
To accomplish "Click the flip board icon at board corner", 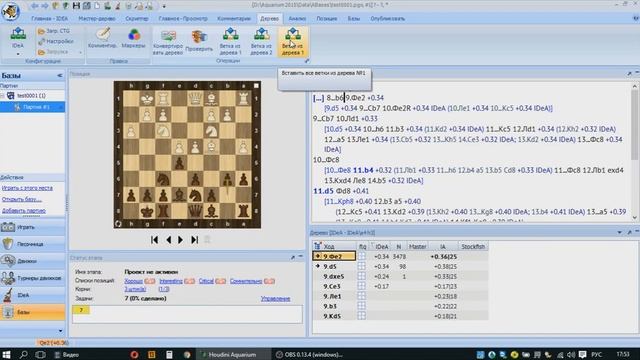I will click(x=118, y=224).
